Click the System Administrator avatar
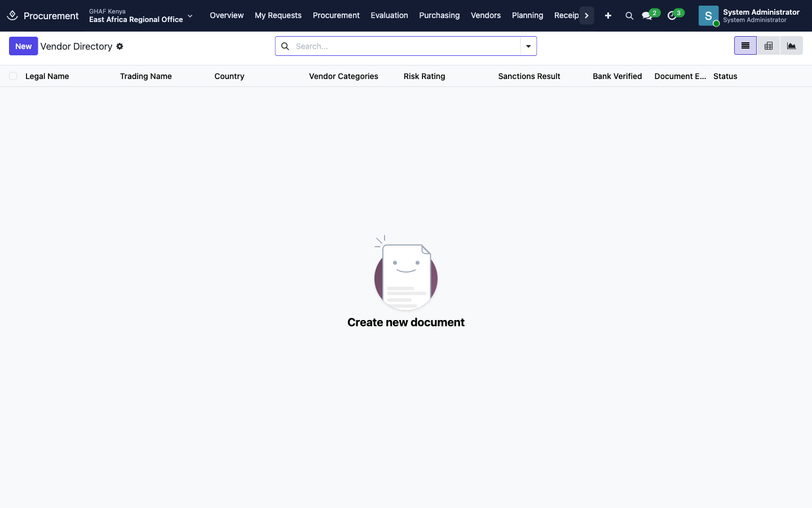 click(709, 16)
